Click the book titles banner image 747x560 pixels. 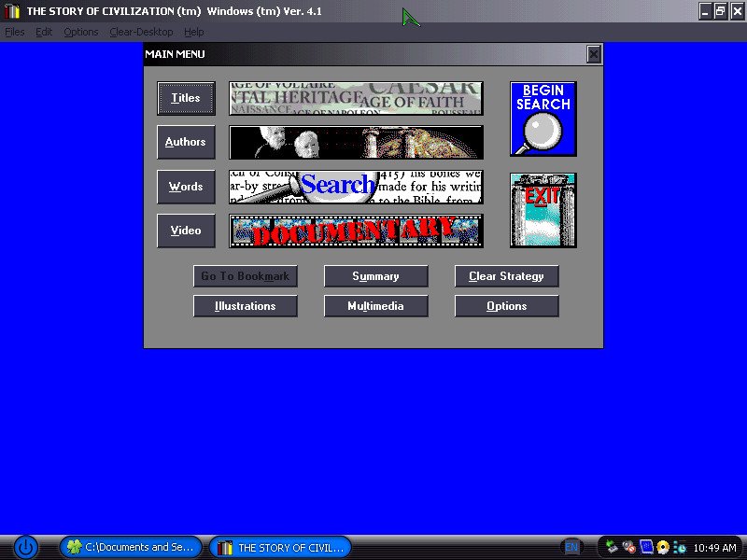(x=356, y=98)
